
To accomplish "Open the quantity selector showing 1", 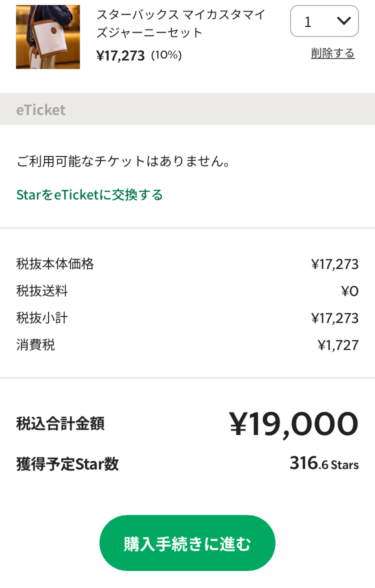I will point(324,21).
